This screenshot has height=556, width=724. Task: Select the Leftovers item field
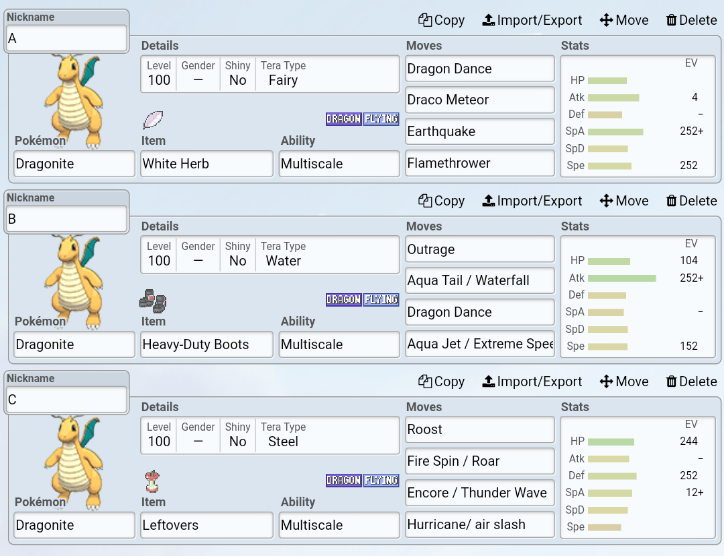206,525
